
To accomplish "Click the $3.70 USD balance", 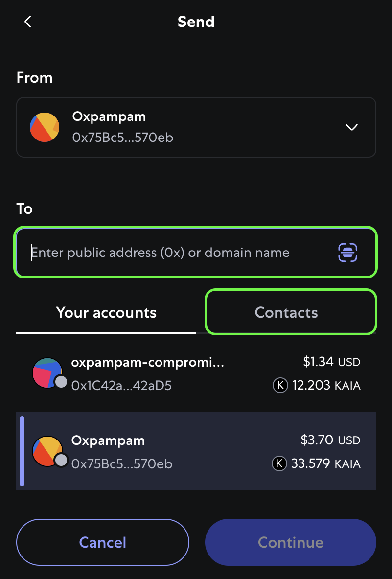I will pos(330,440).
